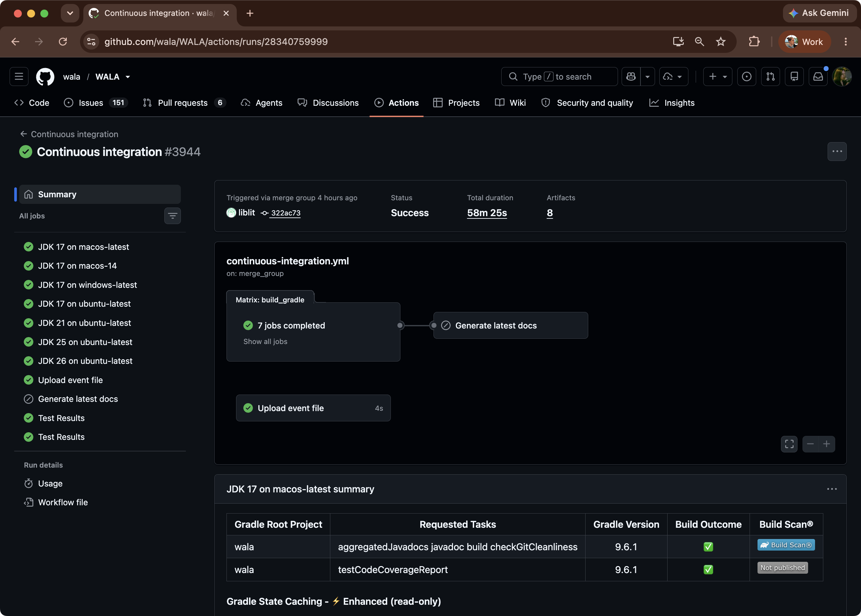861x616 pixels.
Task: Zoom in the workflow graph
Action: 827,444
